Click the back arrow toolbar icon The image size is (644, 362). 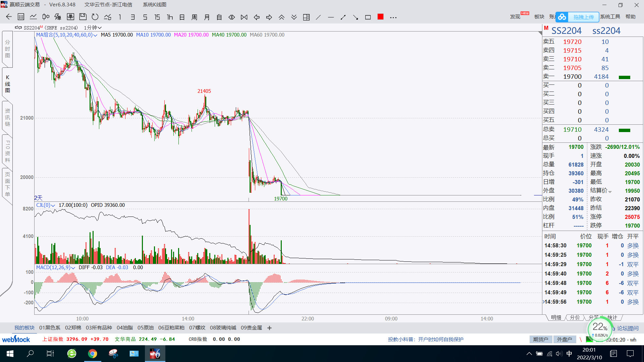coord(9,17)
